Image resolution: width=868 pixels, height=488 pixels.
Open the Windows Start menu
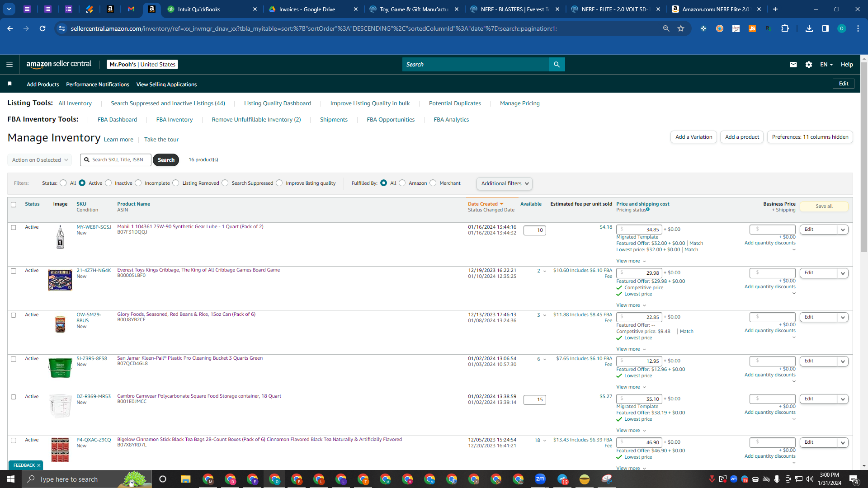coord(11,479)
